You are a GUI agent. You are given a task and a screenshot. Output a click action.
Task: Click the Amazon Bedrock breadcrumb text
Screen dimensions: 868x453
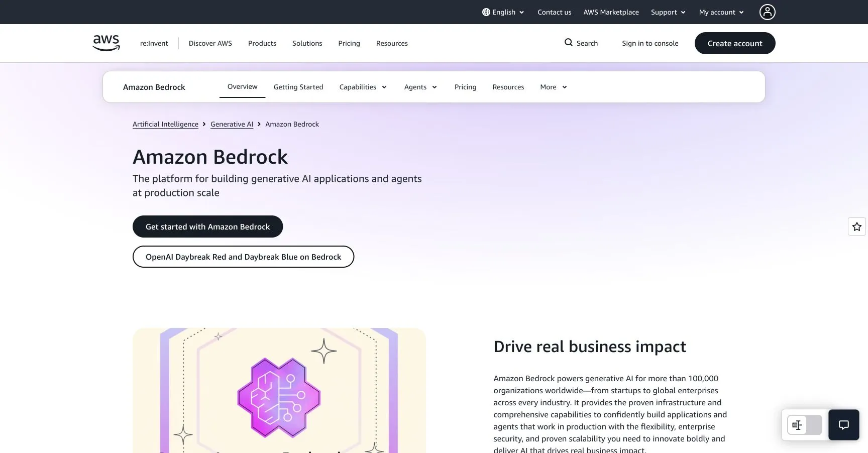pyautogui.click(x=292, y=124)
